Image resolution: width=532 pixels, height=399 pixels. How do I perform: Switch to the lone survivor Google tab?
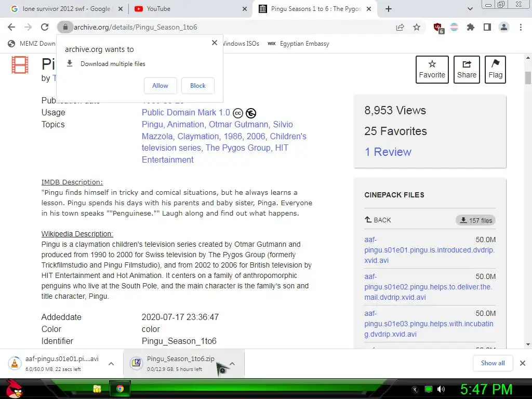click(66, 9)
